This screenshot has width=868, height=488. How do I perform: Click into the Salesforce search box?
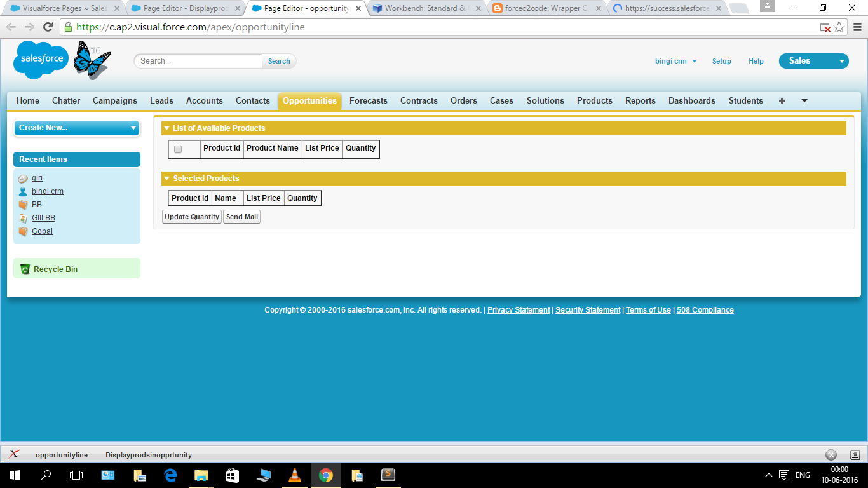(x=198, y=61)
